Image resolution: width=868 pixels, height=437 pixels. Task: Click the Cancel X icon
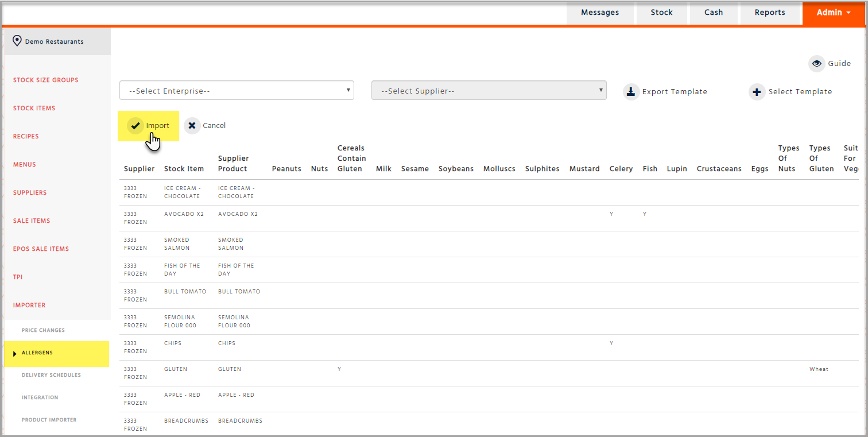tap(192, 126)
